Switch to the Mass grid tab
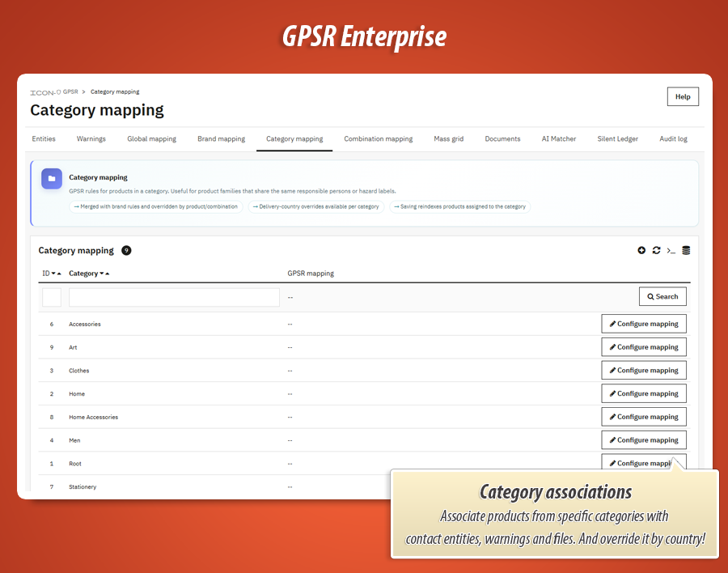 [x=448, y=139]
